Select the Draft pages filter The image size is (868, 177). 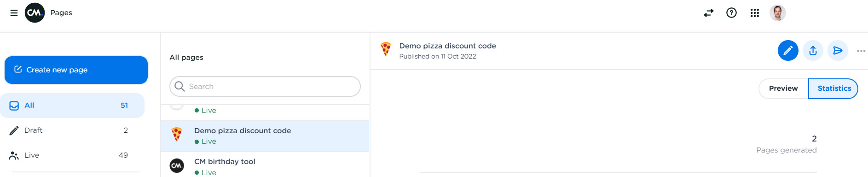click(x=72, y=130)
